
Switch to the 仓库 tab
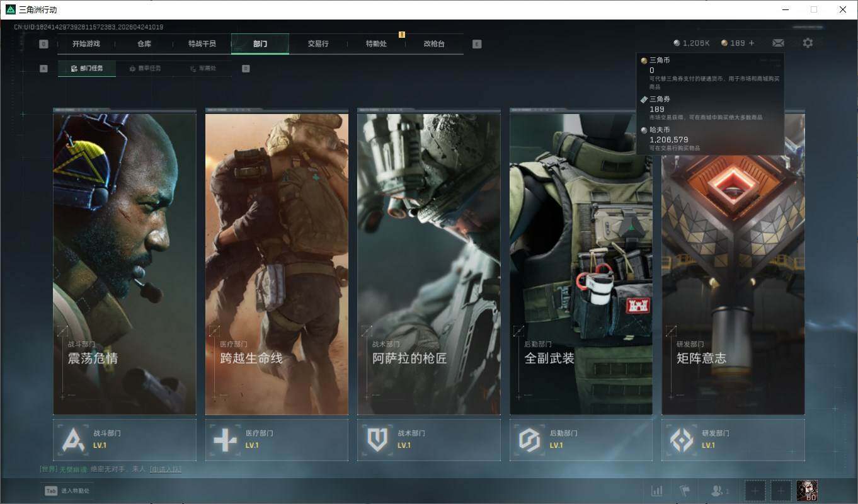144,43
